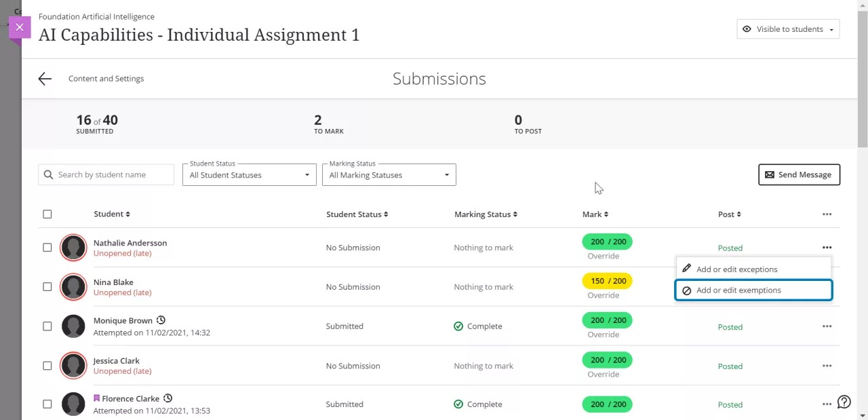
Task: Open the Marking Status dropdown
Action: coord(389,174)
